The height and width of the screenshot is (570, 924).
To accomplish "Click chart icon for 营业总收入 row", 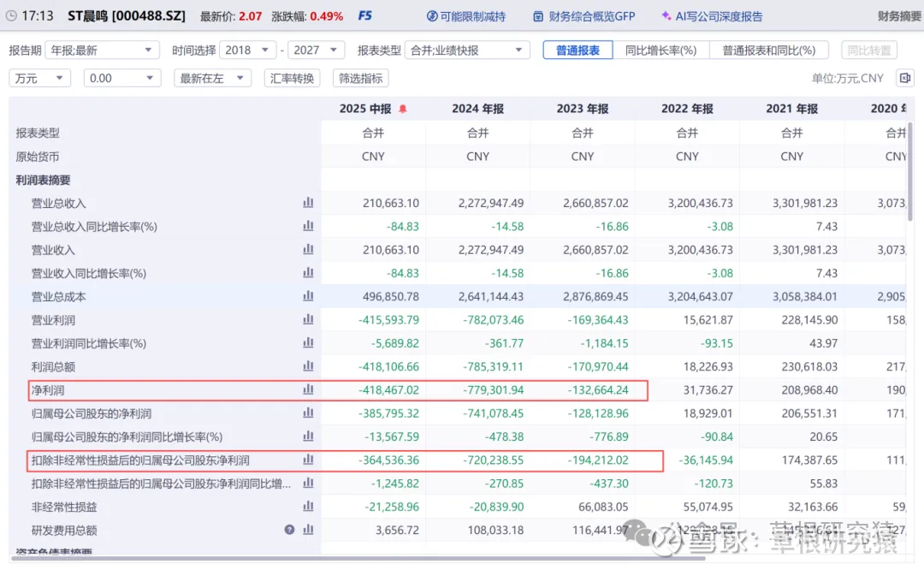I will pos(308,203).
